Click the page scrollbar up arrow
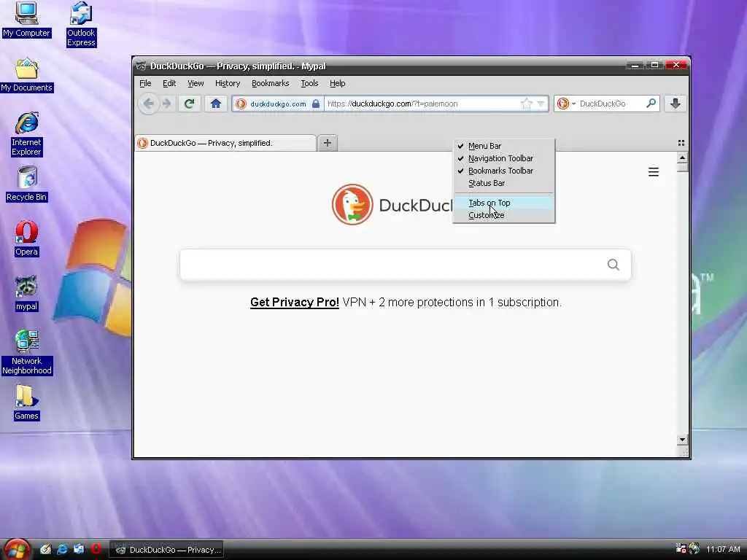The width and height of the screenshot is (747, 560). pyautogui.click(x=682, y=157)
